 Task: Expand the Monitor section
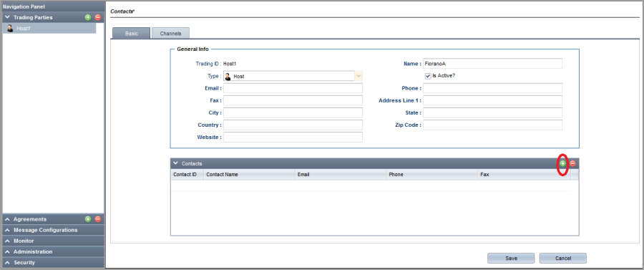coord(7,241)
